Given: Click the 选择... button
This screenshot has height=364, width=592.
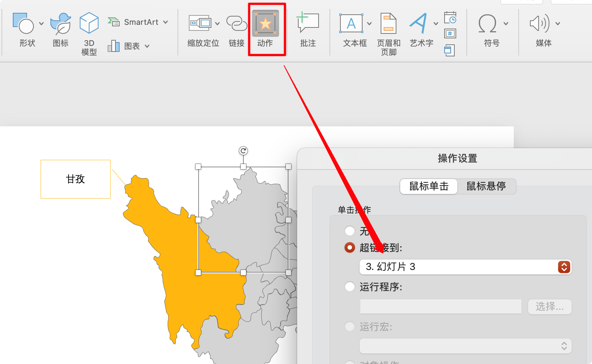Looking at the screenshot, I should tap(549, 307).
